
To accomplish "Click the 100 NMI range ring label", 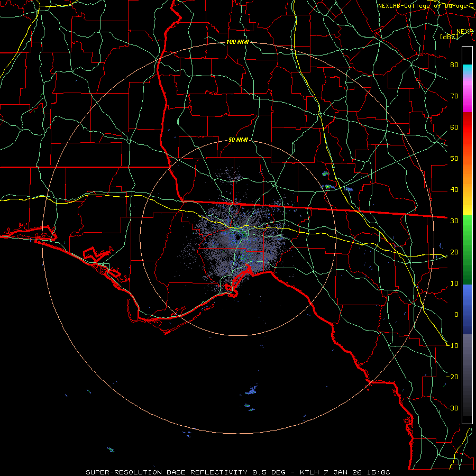I will click(x=237, y=42).
